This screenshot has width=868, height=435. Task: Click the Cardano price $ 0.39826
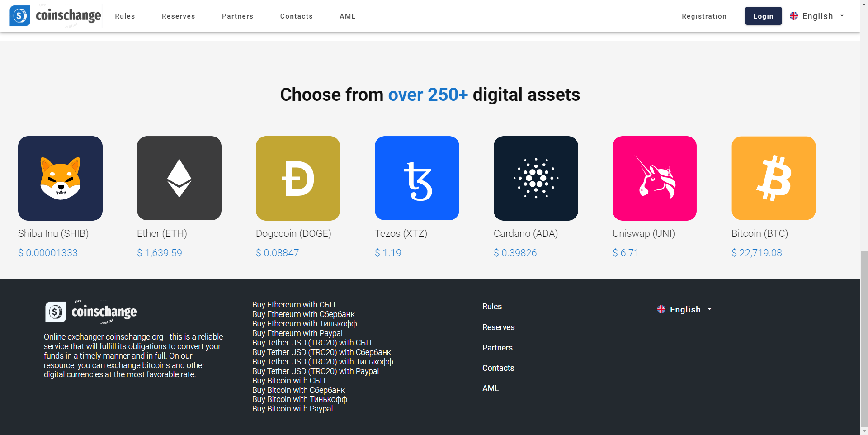(x=515, y=253)
